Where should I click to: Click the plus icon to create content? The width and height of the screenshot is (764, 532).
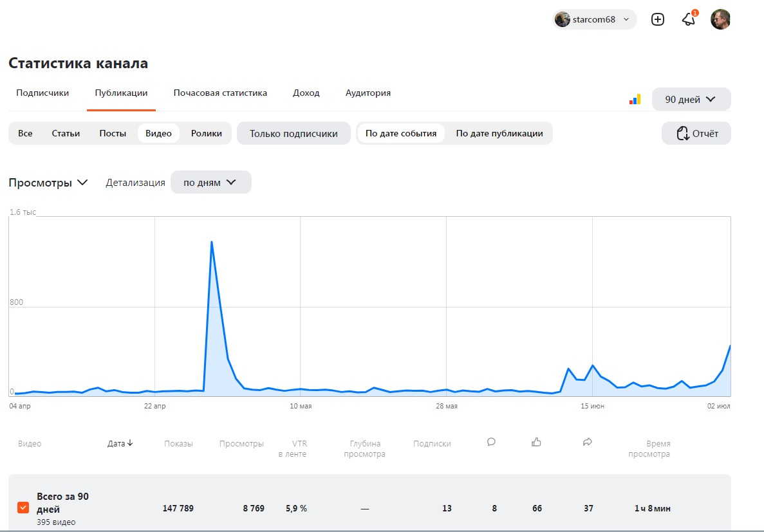(x=657, y=19)
